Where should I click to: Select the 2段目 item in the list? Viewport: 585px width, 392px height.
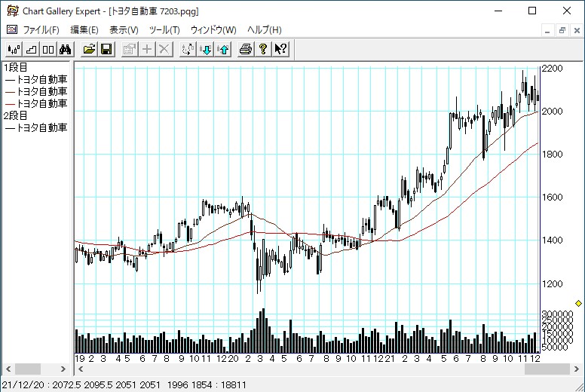tap(15, 115)
